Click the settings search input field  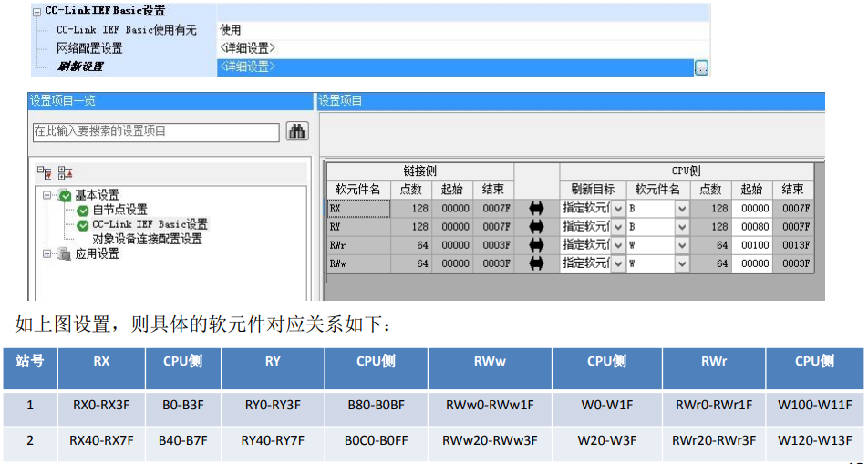point(156,132)
